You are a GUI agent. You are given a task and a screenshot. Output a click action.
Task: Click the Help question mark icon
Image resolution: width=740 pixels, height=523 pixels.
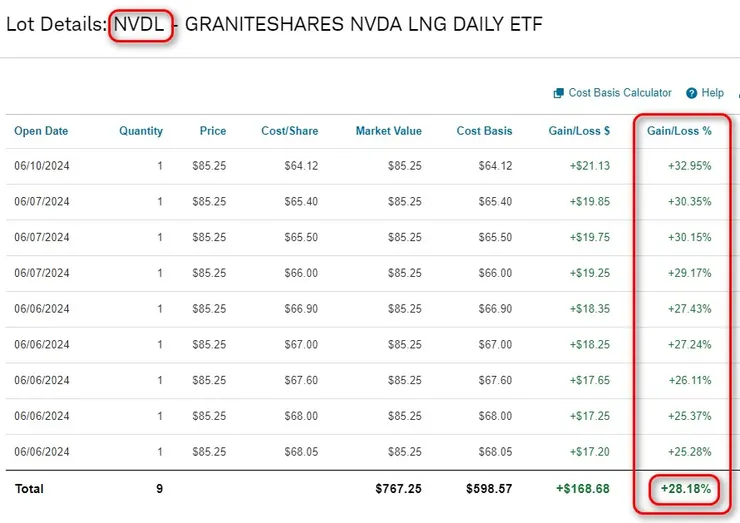pos(691,93)
